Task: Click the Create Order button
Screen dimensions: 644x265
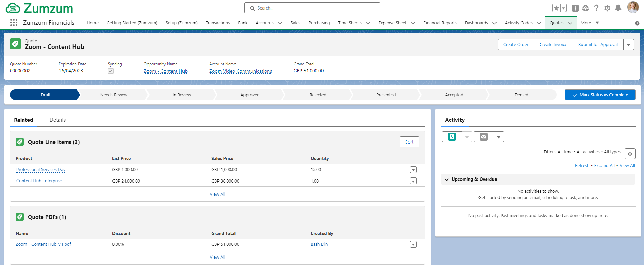Action: (516, 45)
